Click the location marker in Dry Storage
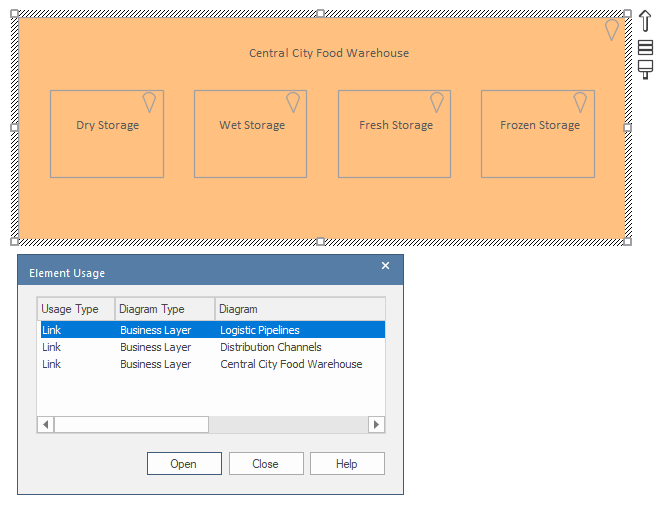 149,102
